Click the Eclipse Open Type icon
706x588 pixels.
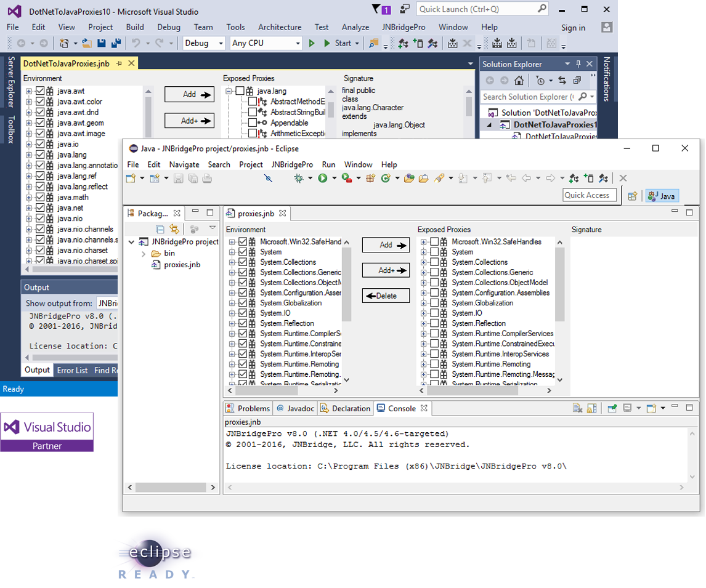(409, 179)
